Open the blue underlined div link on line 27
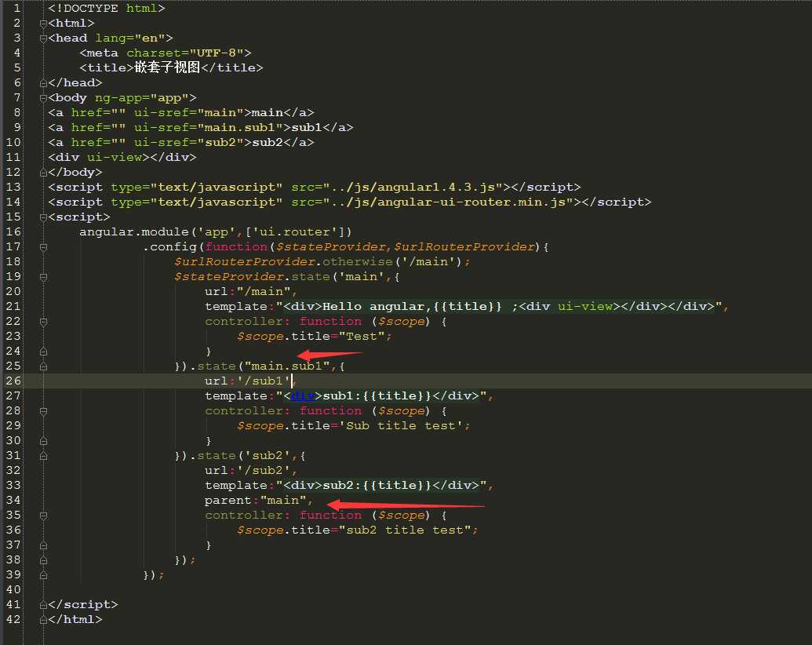 pos(304,395)
